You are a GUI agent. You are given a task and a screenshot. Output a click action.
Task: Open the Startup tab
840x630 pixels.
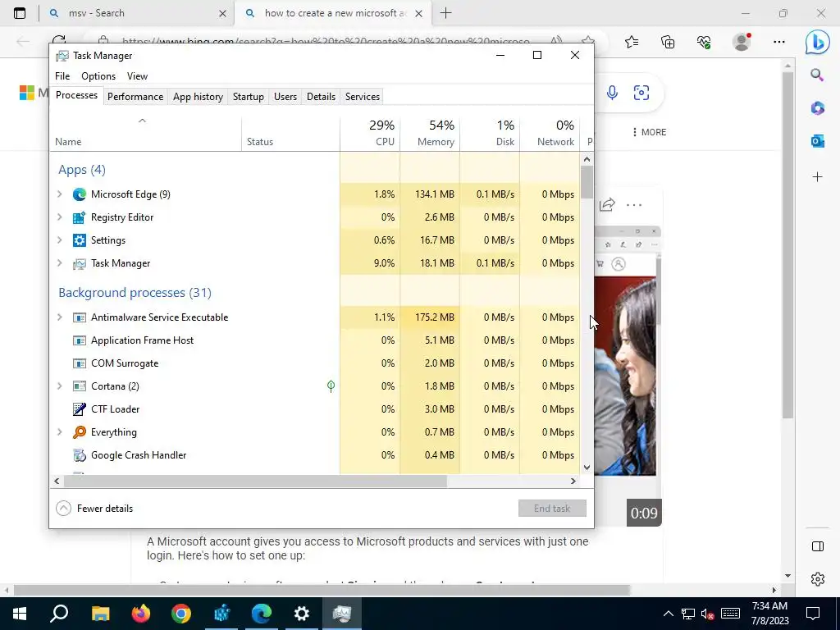click(x=248, y=97)
